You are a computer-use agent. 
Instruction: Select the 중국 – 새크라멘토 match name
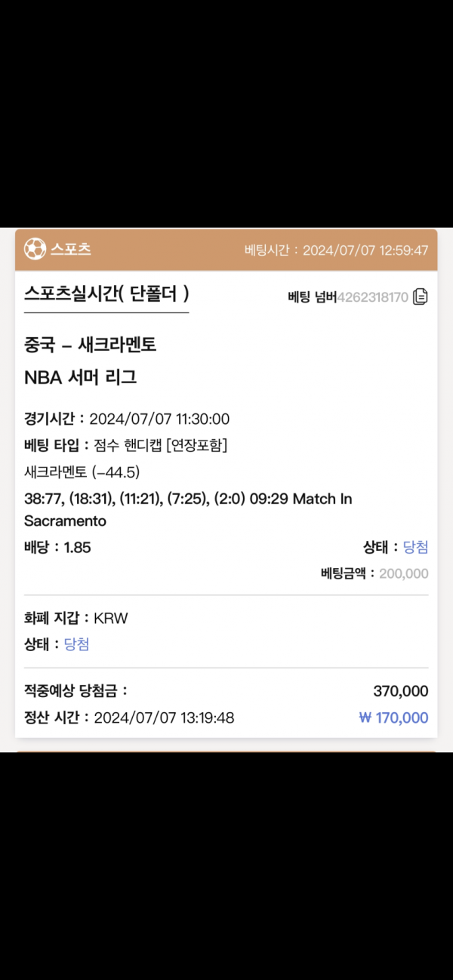(91, 345)
